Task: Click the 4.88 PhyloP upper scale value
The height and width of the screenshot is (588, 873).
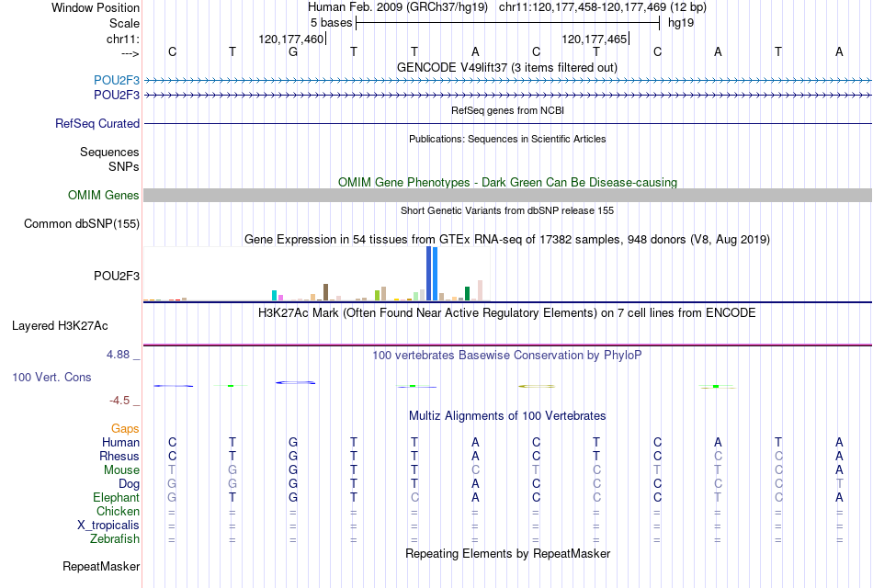Action: click(118, 354)
